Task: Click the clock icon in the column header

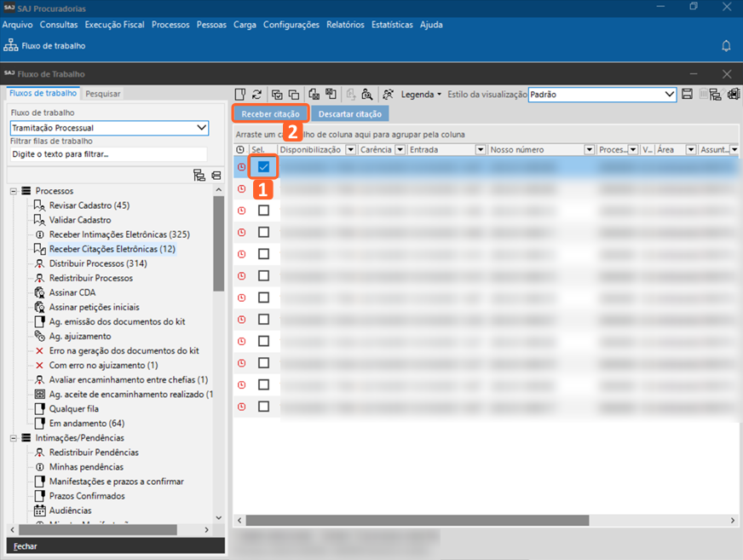Action: point(240,150)
